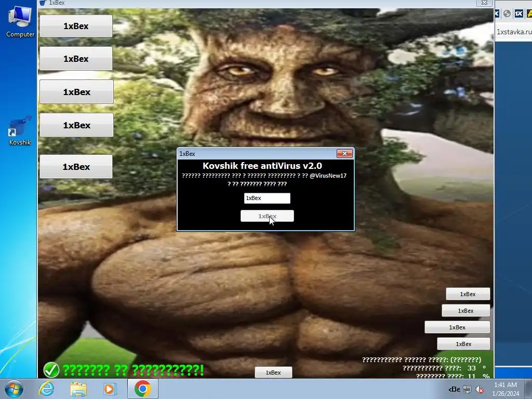Open Windows Explorer folder on the taskbar
Screen dimensions: 532x399
[x=78, y=389]
